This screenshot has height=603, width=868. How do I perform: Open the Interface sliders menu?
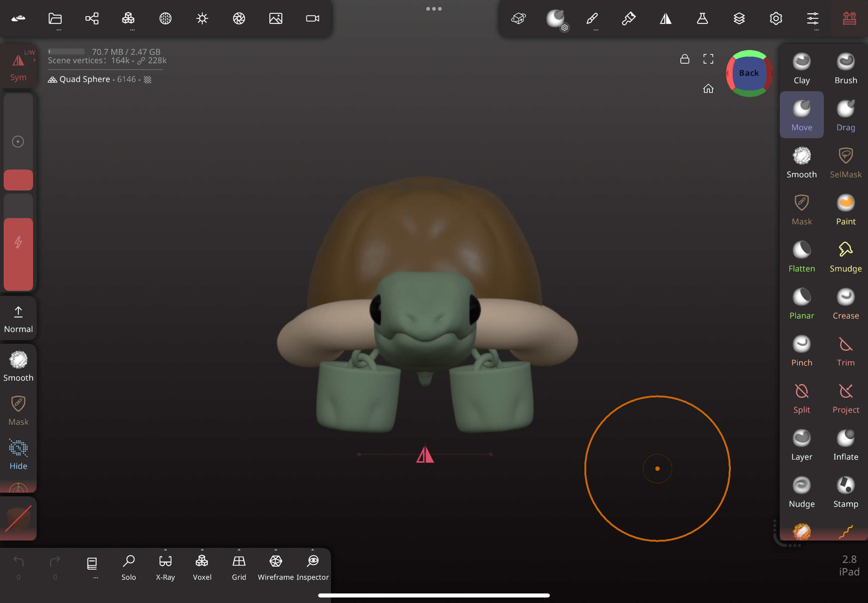[x=812, y=18]
